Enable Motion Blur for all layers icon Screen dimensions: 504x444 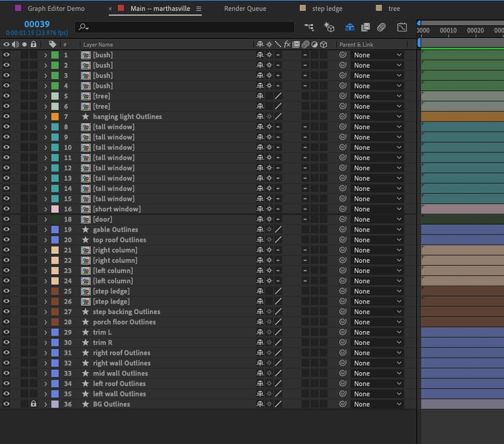tap(381, 27)
